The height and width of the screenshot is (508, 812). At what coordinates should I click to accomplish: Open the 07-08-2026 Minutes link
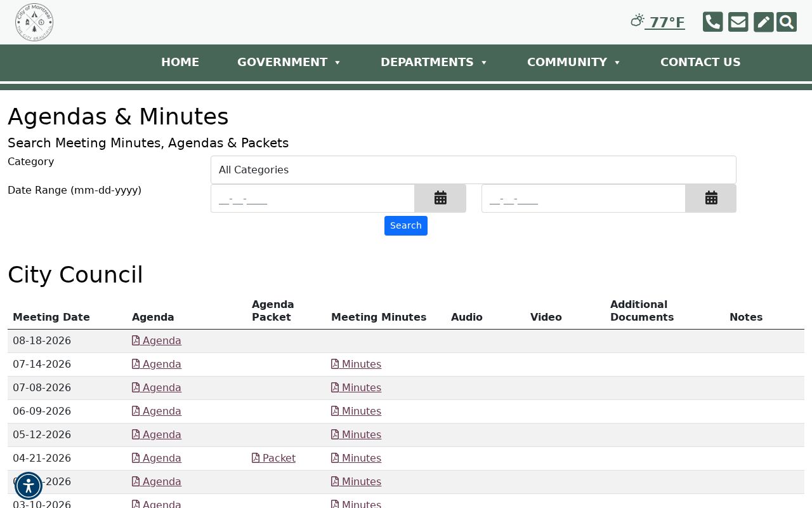coord(356,388)
